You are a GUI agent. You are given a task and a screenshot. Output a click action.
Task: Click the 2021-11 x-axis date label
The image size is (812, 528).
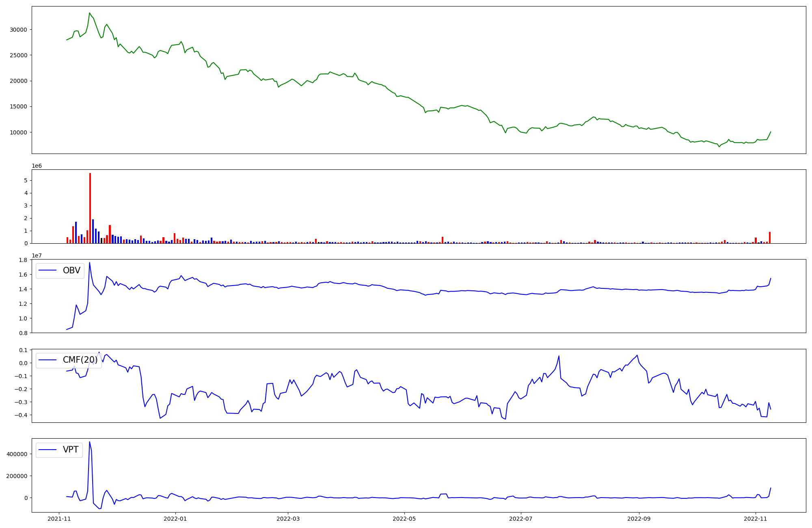59,519
